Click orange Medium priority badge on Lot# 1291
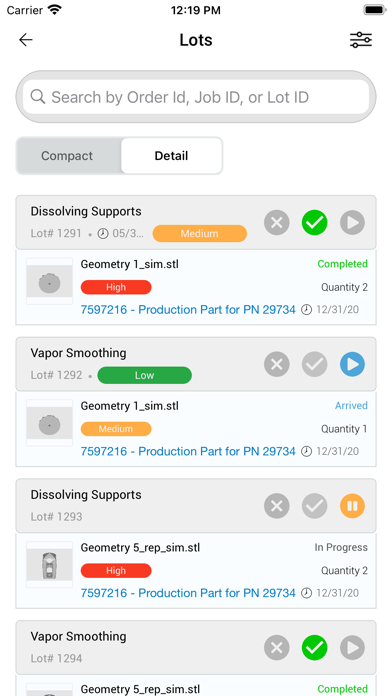This screenshot has height=696, width=392. (200, 233)
